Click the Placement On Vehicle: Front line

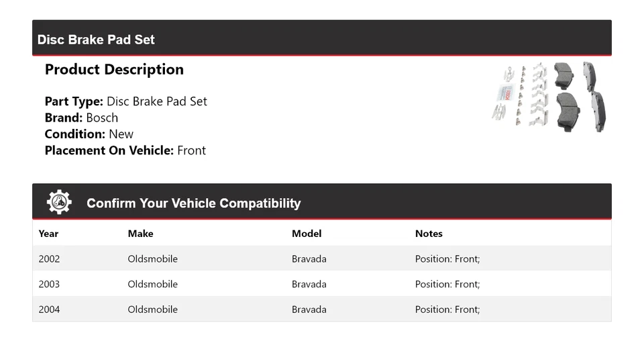click(125, 150)
